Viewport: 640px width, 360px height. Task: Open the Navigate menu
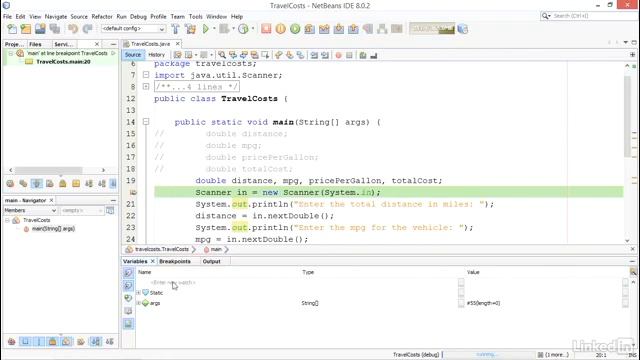[56, 17]
